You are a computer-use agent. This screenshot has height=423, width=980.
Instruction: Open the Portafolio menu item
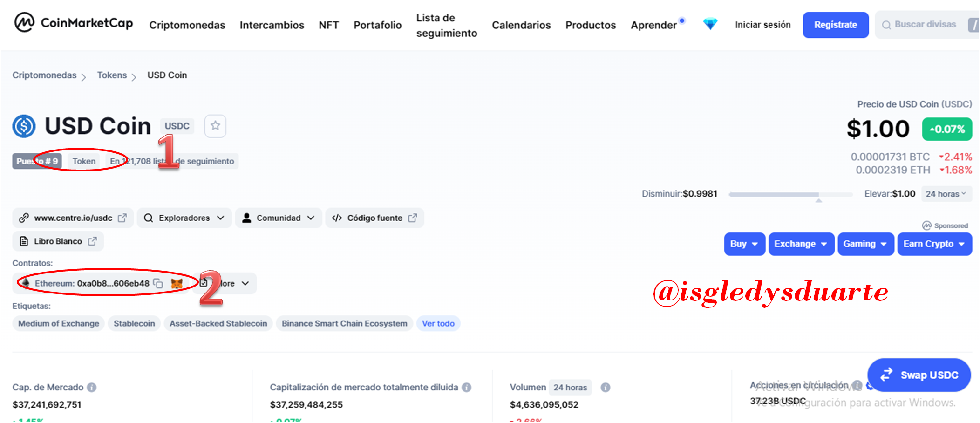pyautogui.click(x=378, y=25)
